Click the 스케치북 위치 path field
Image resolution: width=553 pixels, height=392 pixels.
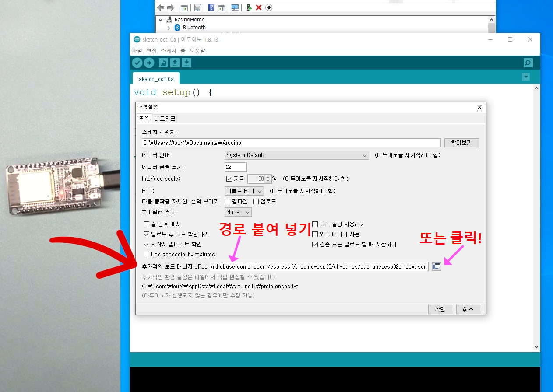pyautogui.click(x=291, y=143)
